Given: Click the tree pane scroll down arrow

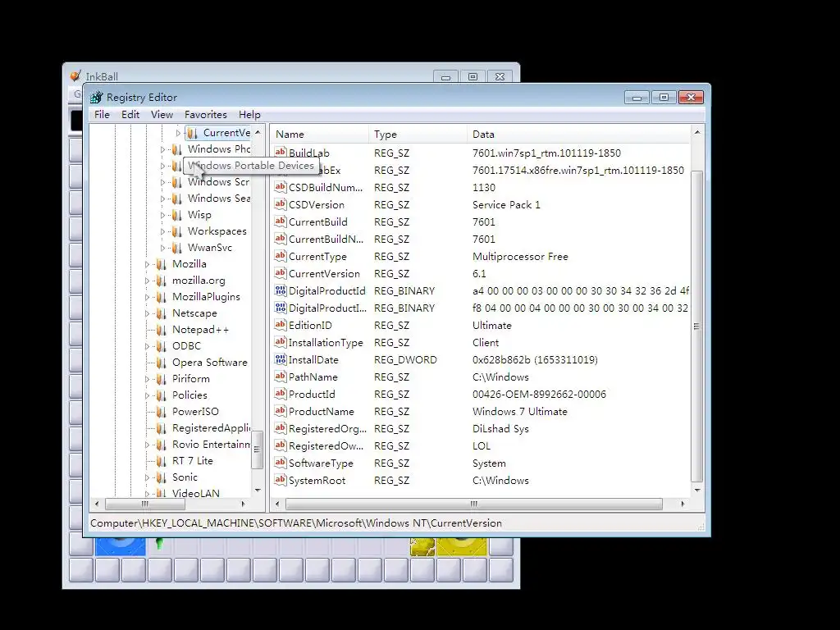Looking at the screenshot, I should tap(258, 491).
